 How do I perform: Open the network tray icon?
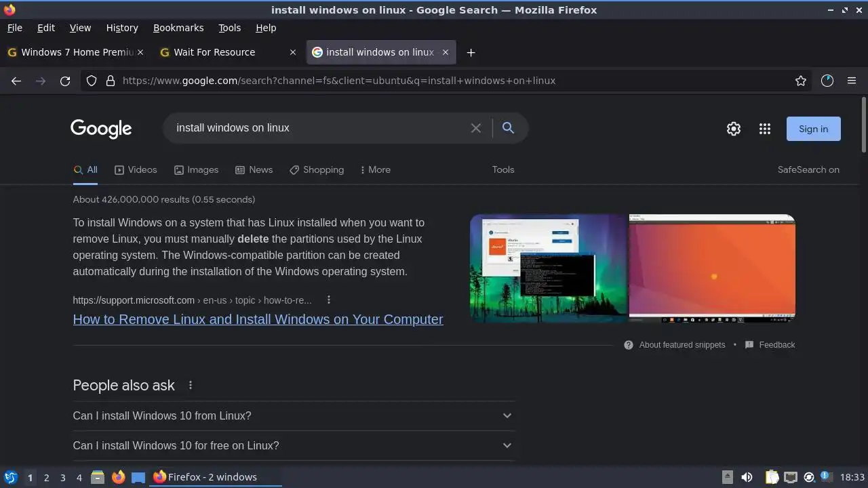pos(790,477)
